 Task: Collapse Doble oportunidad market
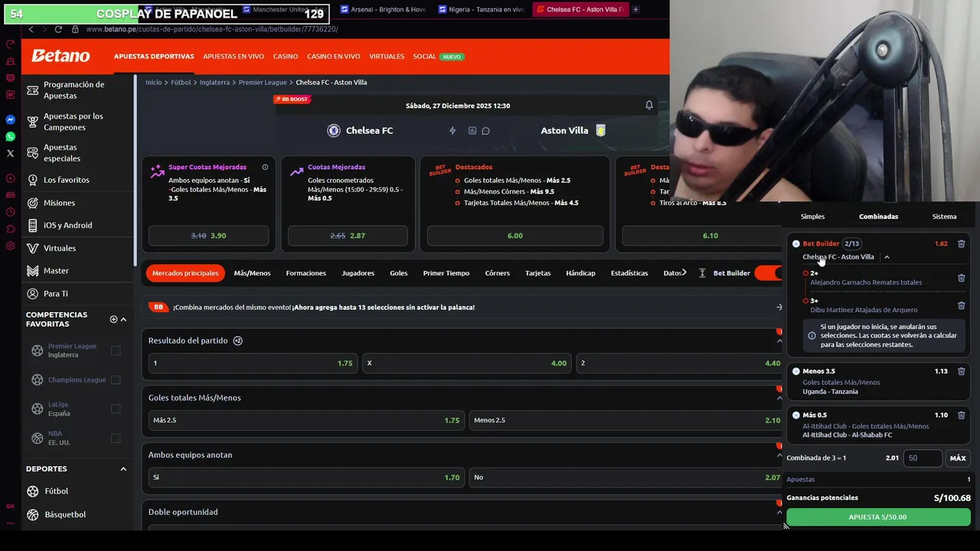coord(779,512)
